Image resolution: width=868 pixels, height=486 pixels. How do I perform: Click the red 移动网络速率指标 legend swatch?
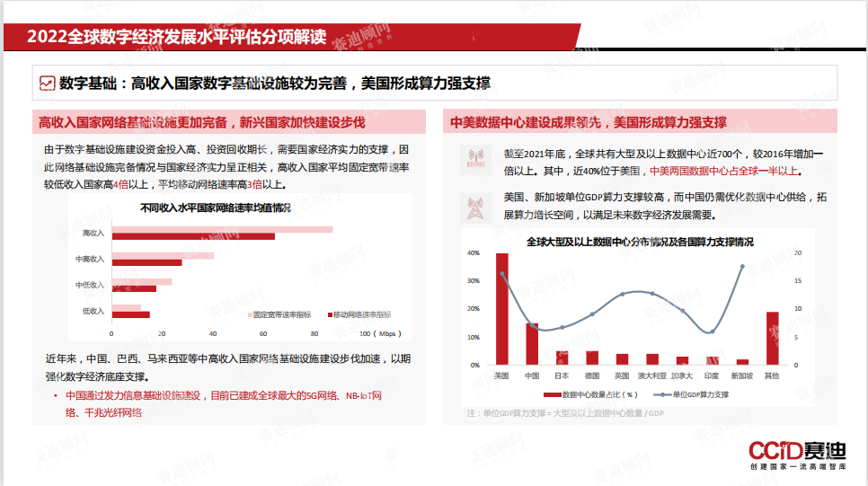point(331,315)
